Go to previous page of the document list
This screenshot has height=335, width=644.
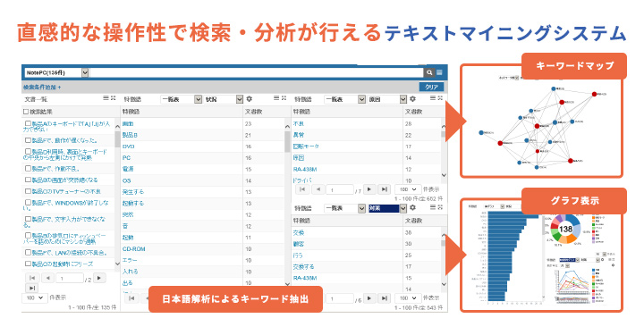pos(47,278)
